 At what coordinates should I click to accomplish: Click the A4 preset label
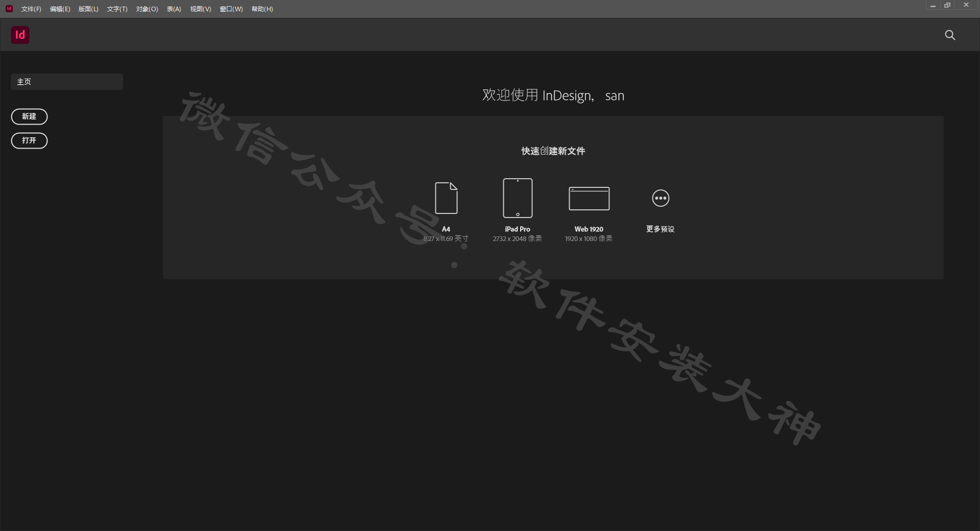click(446, 229)
